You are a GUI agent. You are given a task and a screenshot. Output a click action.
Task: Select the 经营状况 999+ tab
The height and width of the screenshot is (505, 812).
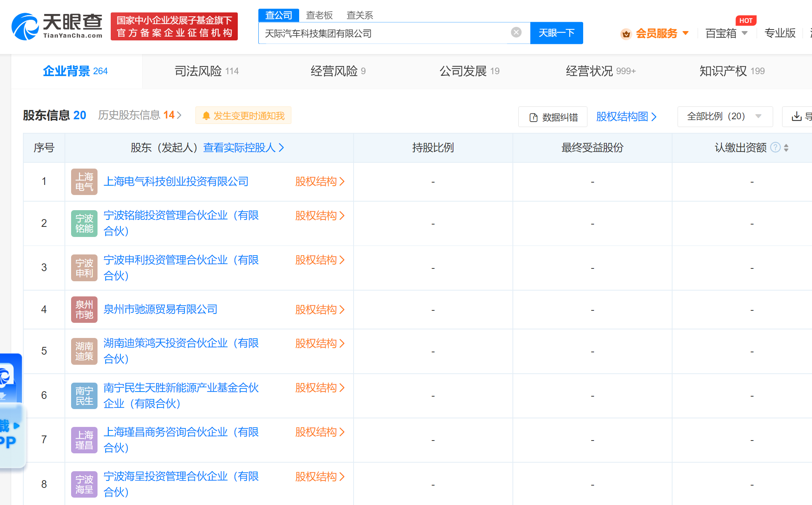pyautogui.click(x=601, y=71)
